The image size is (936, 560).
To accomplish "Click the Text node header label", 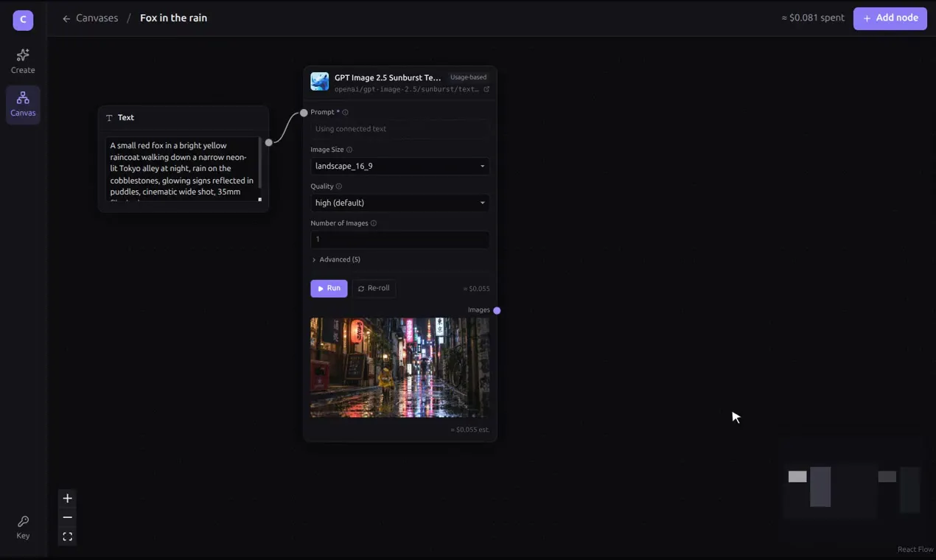I will [x=126, y=118].
